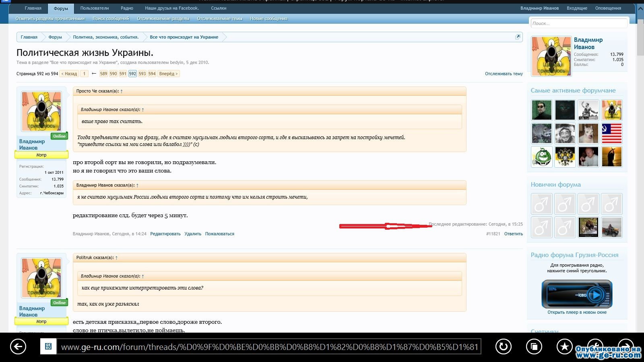The height and width of the screenshot is (362, 644).
Task: Open 'Входящие' inbox in top bar
Action: click(x=577, y=8)
